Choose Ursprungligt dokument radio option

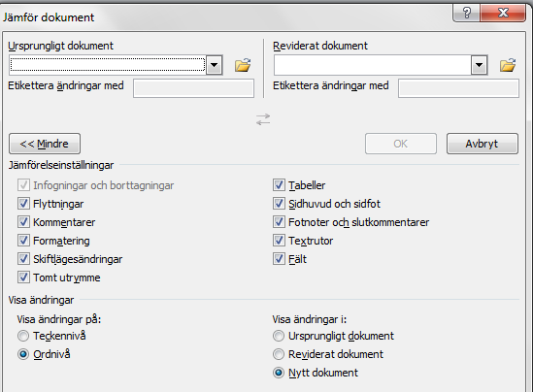[x=279, y=336]
